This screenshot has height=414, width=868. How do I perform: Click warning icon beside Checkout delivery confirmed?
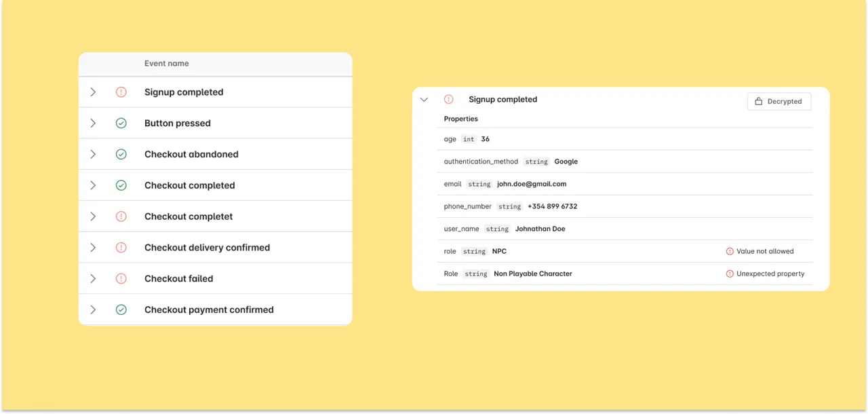[x=121, y=248]
